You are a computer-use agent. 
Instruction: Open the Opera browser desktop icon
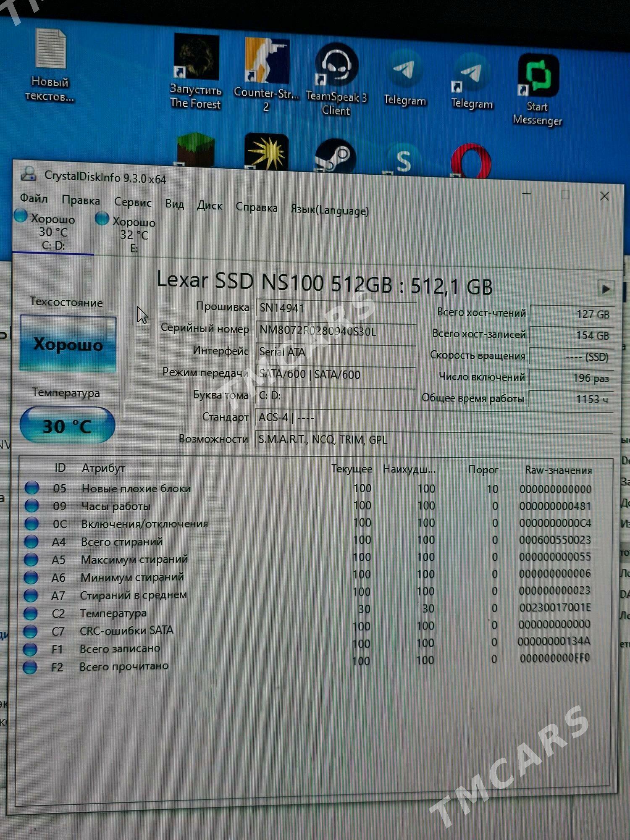coord(471,161)
